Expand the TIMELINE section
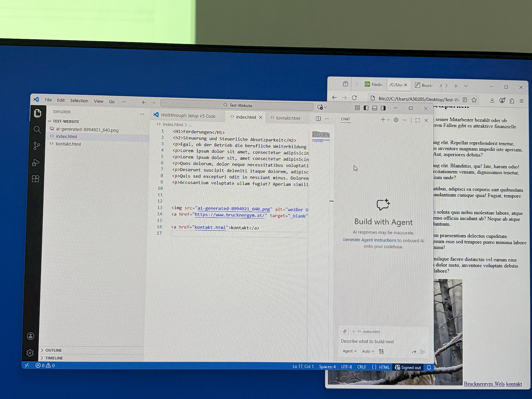Viewport: 532px width, 399px height. [x=54, y=358]
